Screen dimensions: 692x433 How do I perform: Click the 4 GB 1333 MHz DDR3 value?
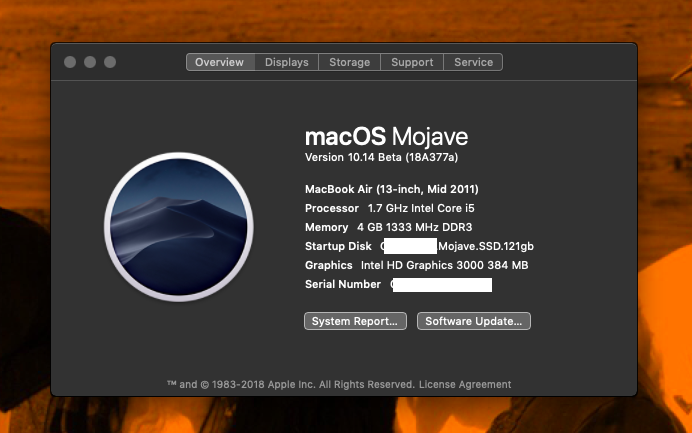coord(414,227)
